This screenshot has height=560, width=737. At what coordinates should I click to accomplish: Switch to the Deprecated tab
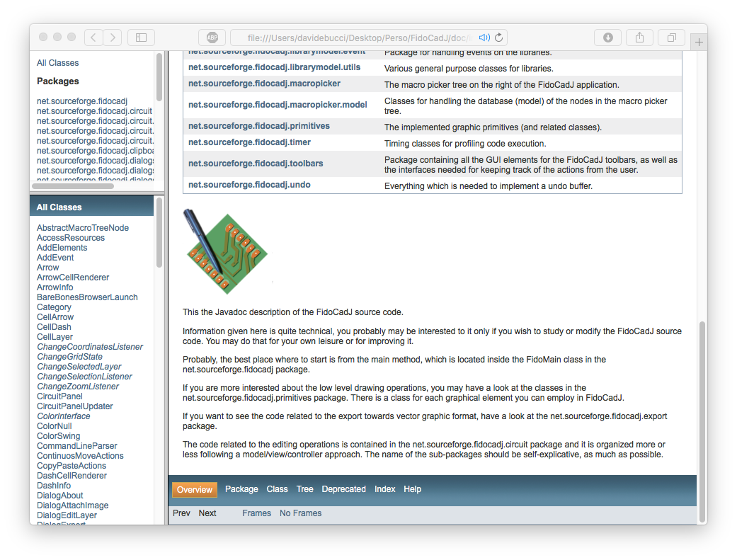pyautogui.click(x=343, y=489)
